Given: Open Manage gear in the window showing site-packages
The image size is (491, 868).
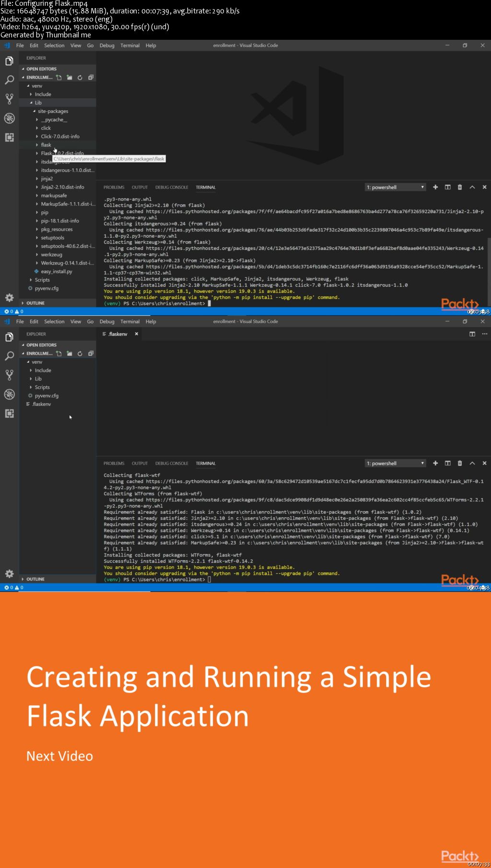Looking at the screenshot, I should (9, 298).
